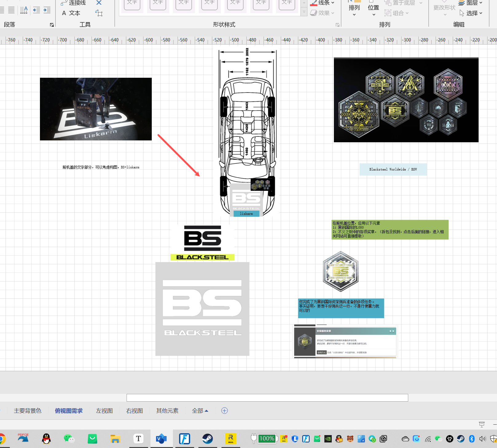Click the horizontal scrollbar below the canvas
Screen dimensions: 497x448
[x=267, y=398]
